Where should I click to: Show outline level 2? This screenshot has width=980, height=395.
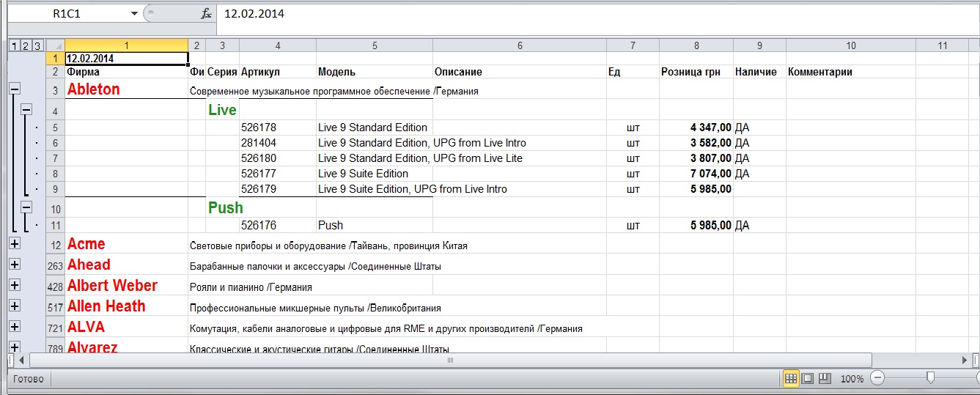25,45
